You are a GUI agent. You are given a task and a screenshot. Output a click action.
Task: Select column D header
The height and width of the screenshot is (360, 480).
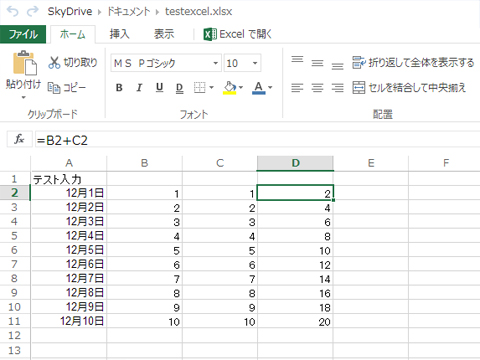[x=295, y=163]
